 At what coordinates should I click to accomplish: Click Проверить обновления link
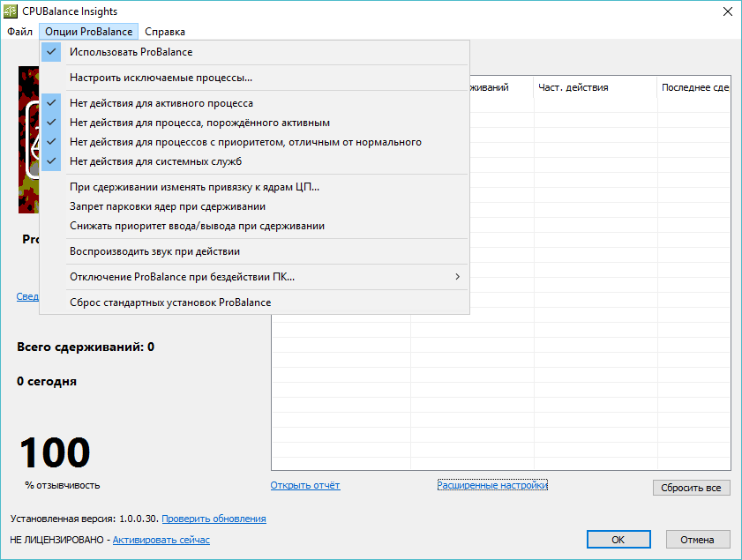click(214, 519)
